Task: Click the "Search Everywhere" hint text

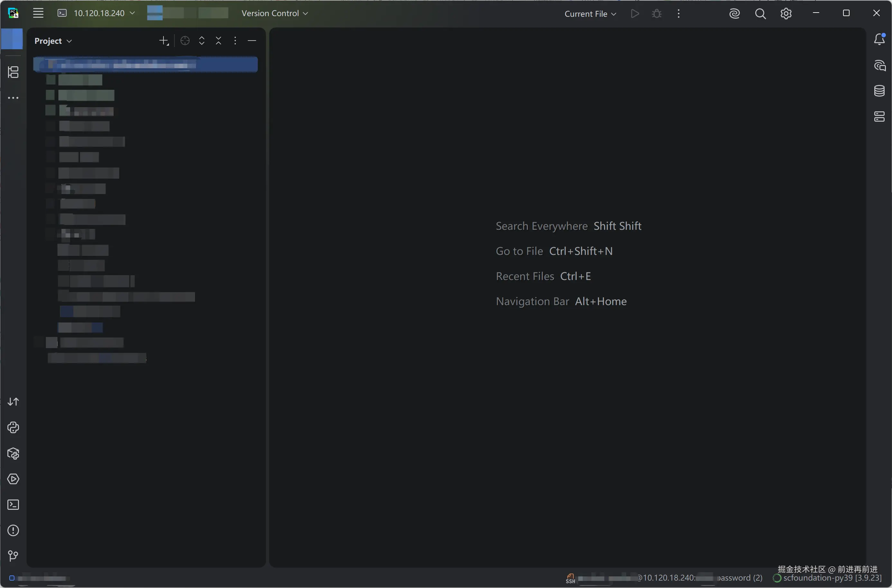Action: pos(542,226)
